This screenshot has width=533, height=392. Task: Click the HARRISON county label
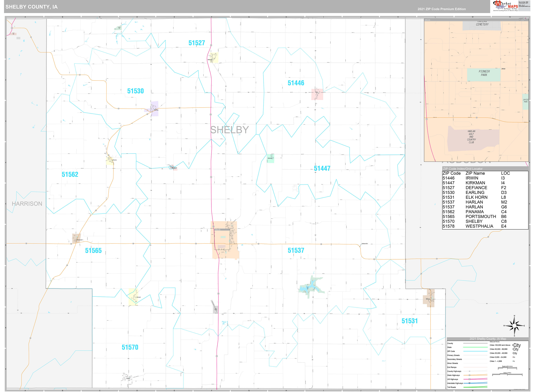27,204
